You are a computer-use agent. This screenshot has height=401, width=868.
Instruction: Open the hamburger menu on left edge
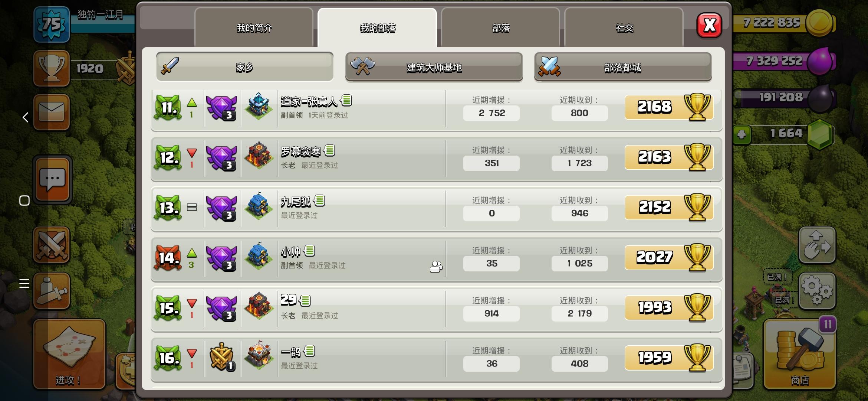click(24, 284)
